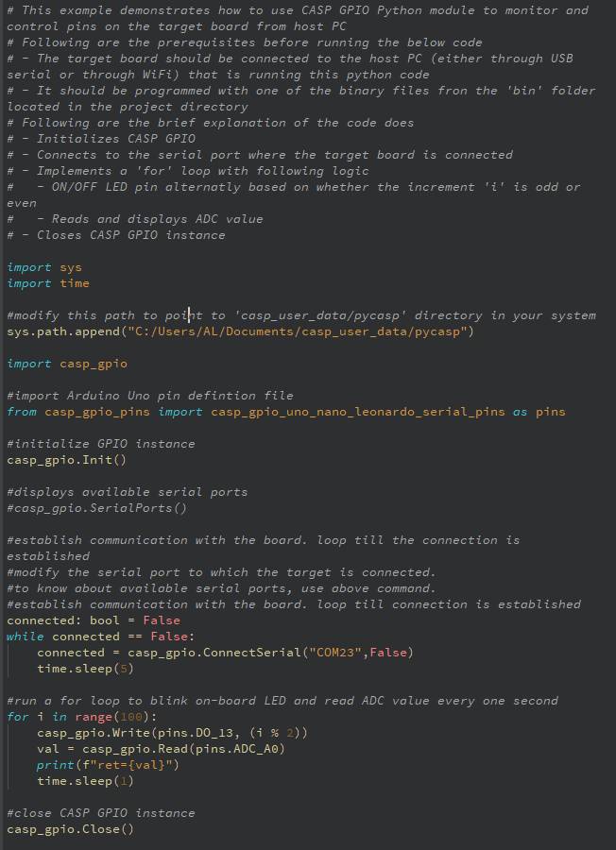The height and width of the screenshot is (850, 616).
Task: Click the 'connected: bool = False' declaration
Action: (94, 620)
